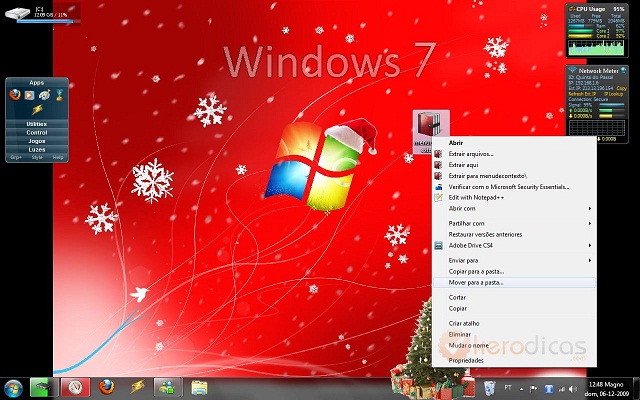This screenshot has height=400, width=640.
Task: Choose Extrair arquivos... menu entry
Action: coord(514,154)
